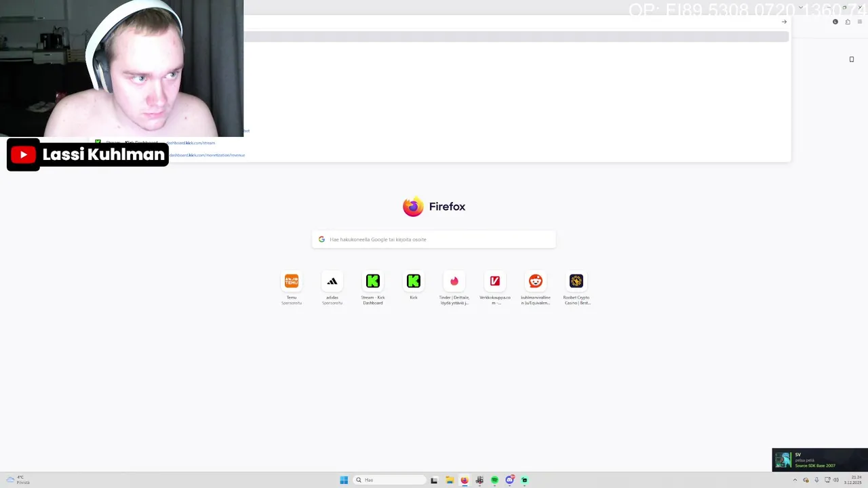This screenshot has height=488, width=868.
Task: Open the weather widget on taskbar
Action: tap(18, 480)
